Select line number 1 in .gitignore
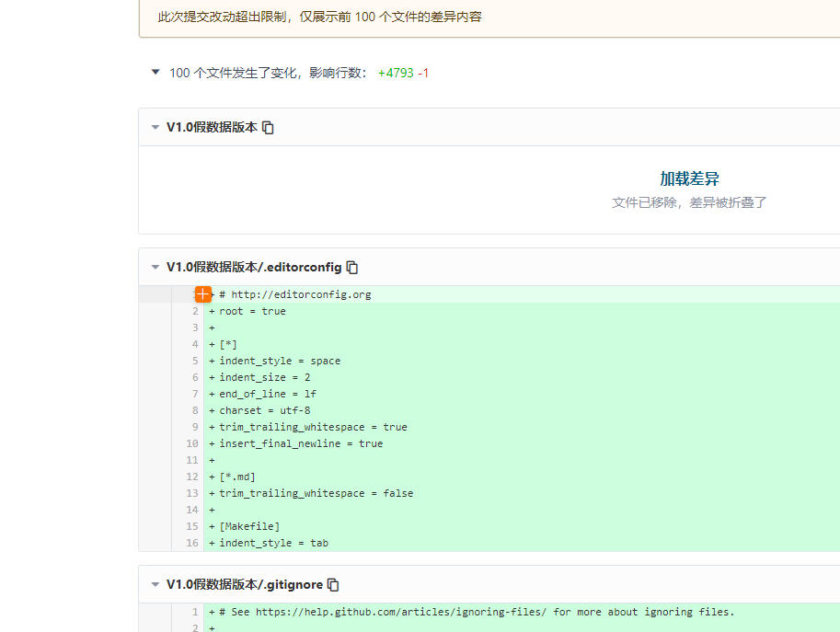The width and height of the screenshot is (840, 632). point(194,612)
